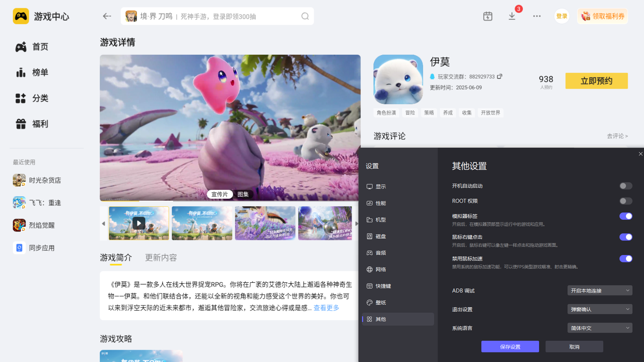The height and width of the screenshot is (362, 644).
Task: Open the download manager icon at top
Action: [x=512, y=16]
